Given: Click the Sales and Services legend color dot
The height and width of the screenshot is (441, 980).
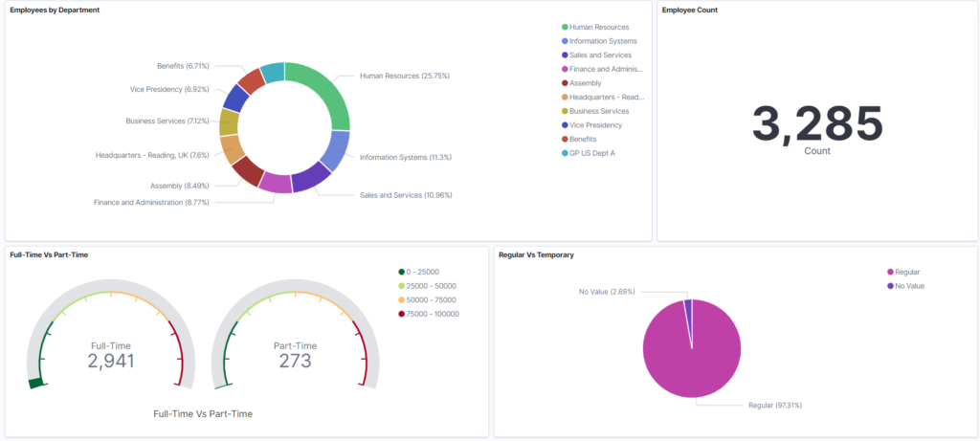Looking at the screenshot, I should pos(565,55).
